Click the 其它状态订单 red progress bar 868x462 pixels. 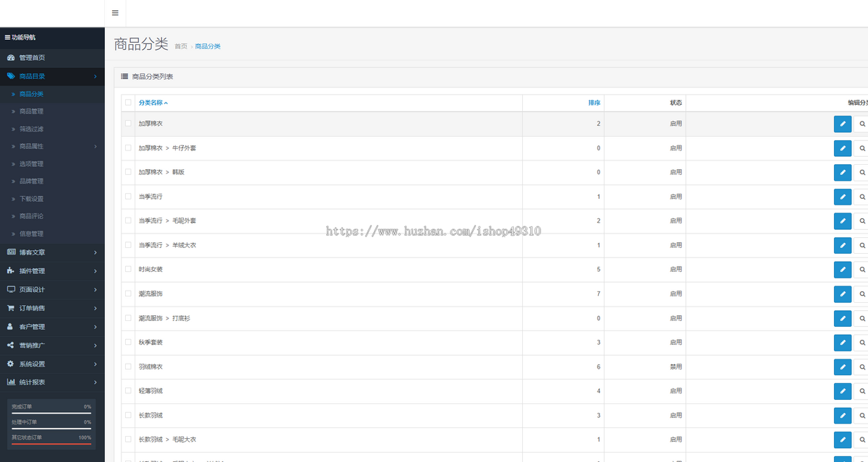[x=51, y=444]
